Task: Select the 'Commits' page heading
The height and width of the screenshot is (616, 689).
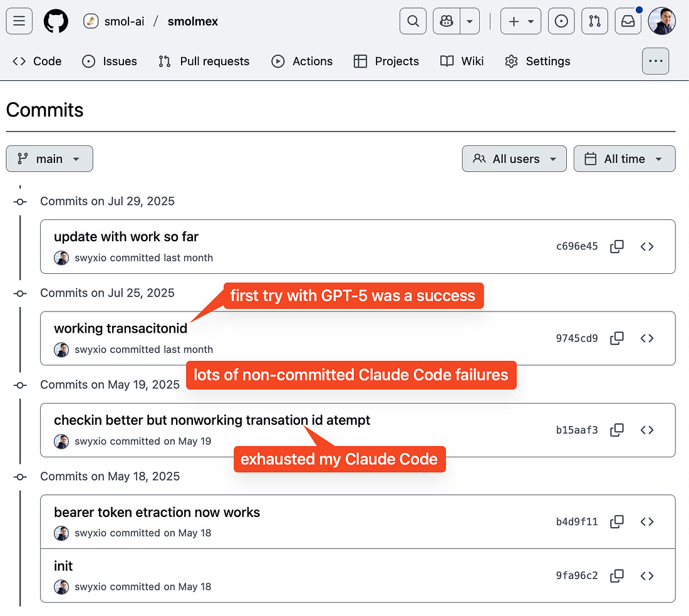Action: [x=45, y=110]
